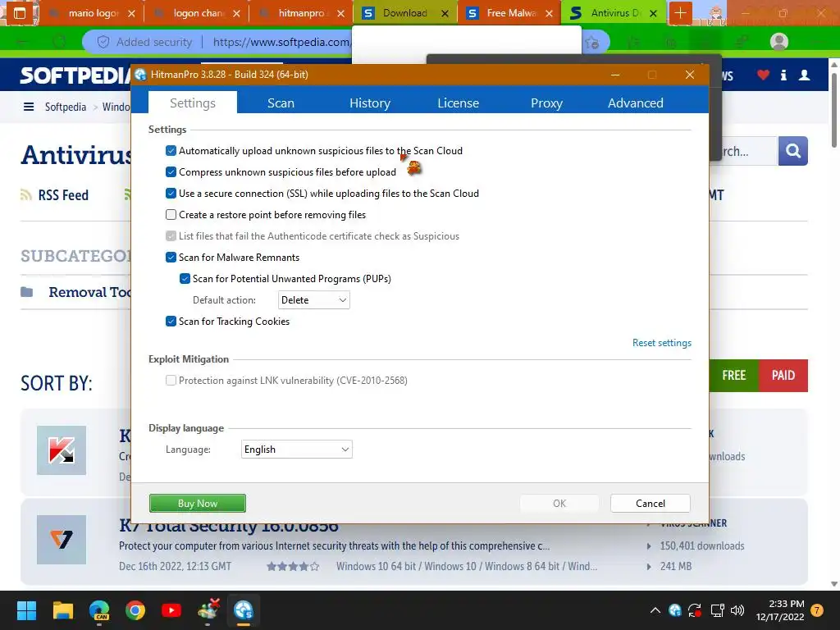
Task: Click the HitmanPro system tray icon
Action: click(675, 610)
